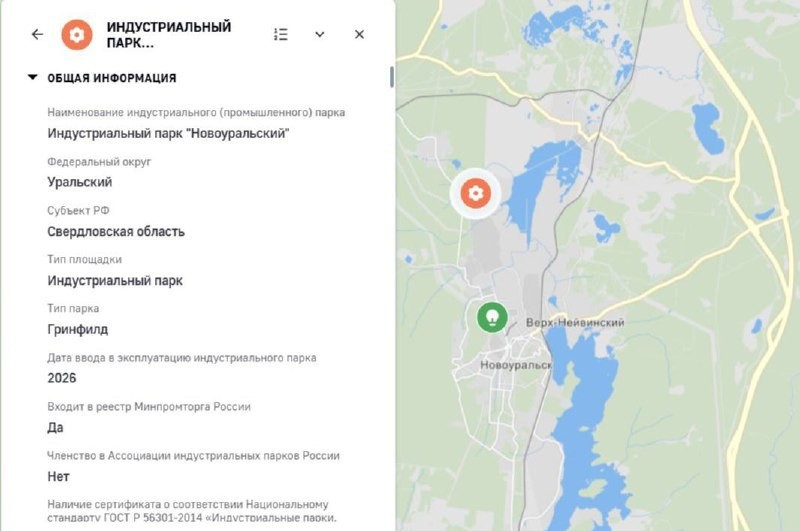
Task: Select the green lightbulb marker on map
Action: (492, 317)
